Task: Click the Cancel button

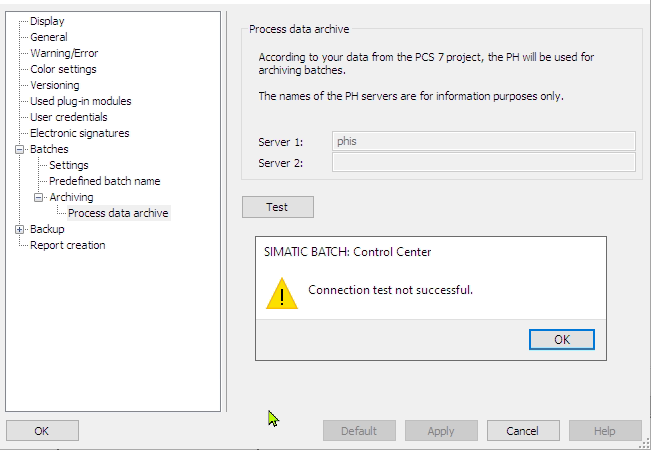Action: [x=522, y=431]
